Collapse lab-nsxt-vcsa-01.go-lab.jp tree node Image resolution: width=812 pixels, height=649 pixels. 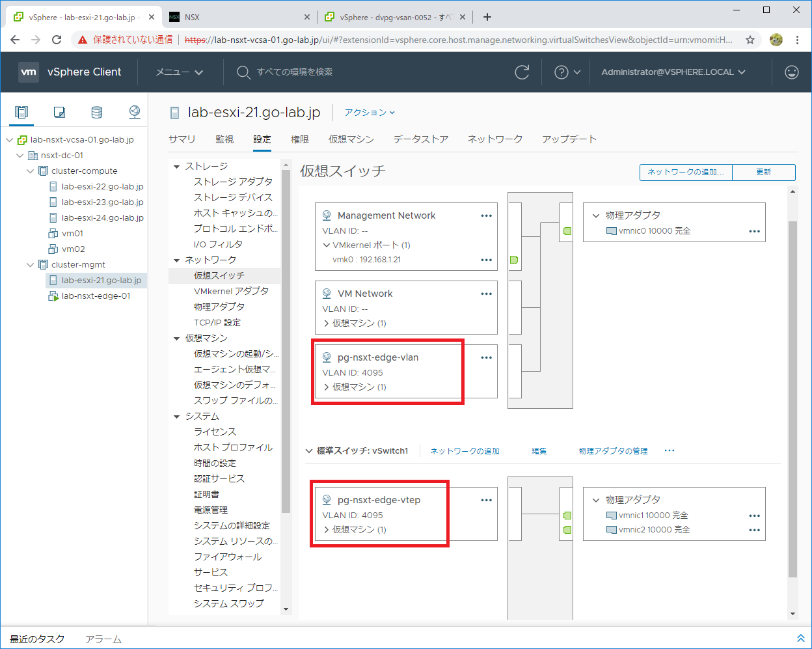tap(9, 140)
